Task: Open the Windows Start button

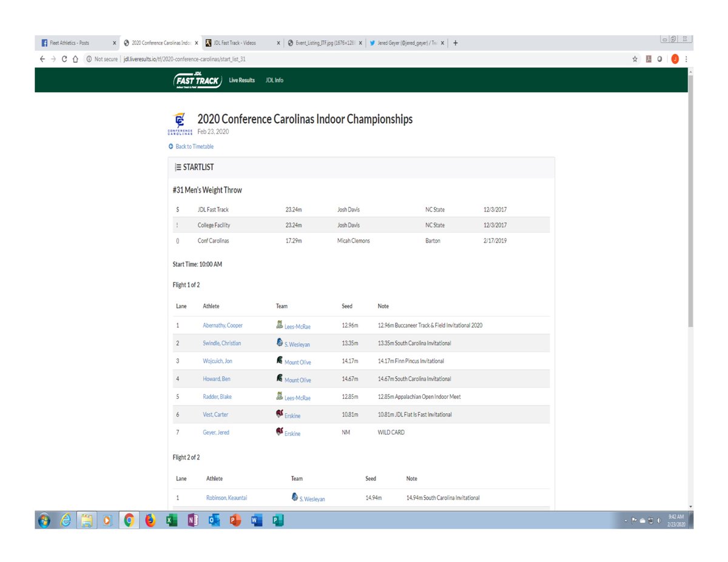Action: (44, 520)
